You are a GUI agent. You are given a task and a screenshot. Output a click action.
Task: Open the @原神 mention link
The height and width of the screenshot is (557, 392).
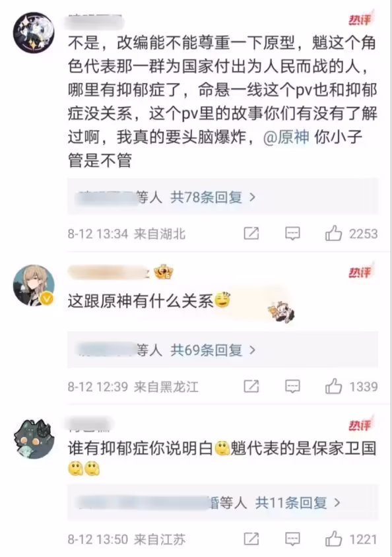(286, 137)
